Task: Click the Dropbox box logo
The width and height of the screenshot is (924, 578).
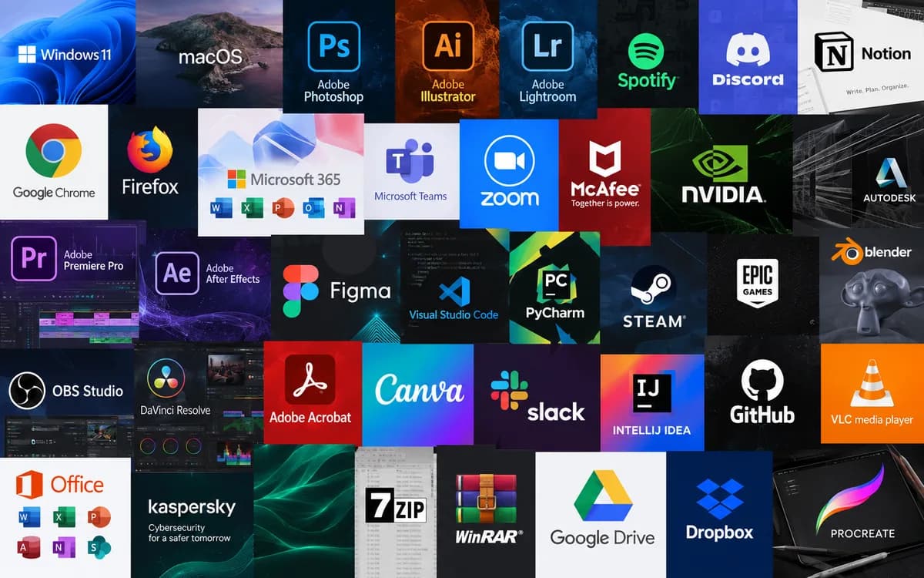Action: point(719,497)
